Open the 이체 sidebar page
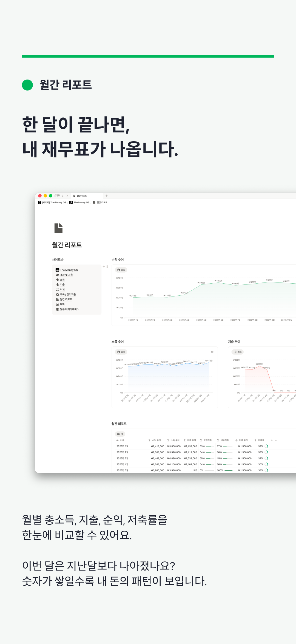This screenshot has height=644, width=296. (x=60, y=290)
